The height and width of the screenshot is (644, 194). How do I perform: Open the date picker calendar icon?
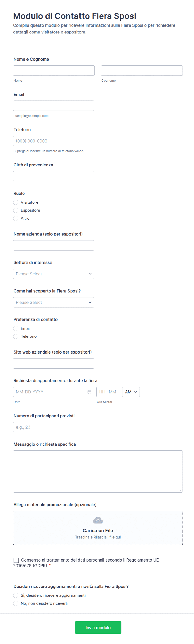point(89,392)
